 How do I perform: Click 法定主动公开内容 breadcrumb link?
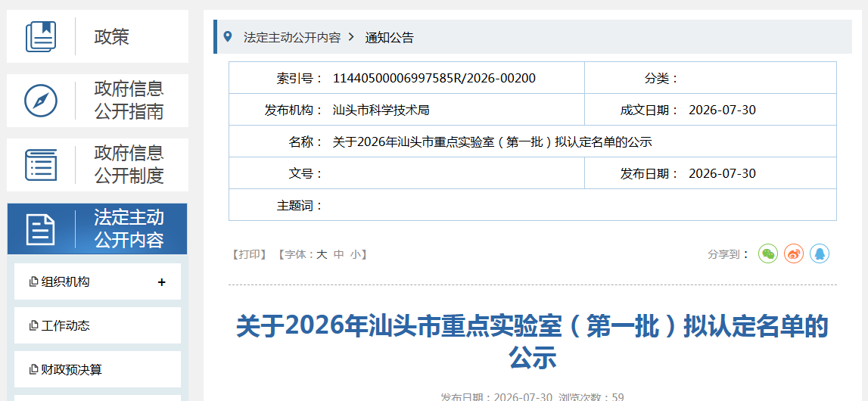[x=292, y=38]
